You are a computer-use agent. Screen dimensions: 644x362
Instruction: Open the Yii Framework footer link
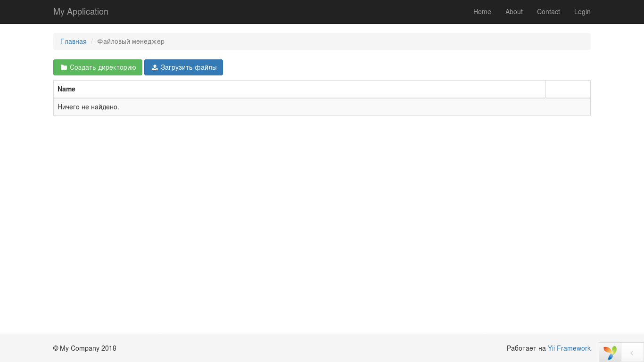coord(569,348)
